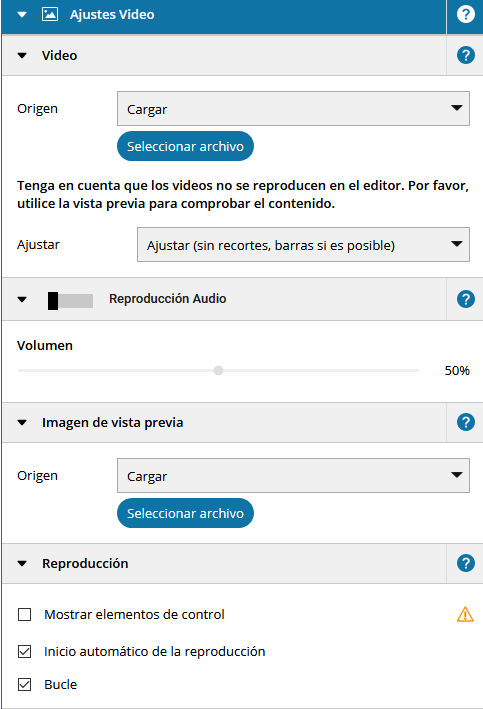Click the image icon beside Ajustes Video
Image resolution: width=483 pixels, height=709 pixels.
(x=50, y=14)
